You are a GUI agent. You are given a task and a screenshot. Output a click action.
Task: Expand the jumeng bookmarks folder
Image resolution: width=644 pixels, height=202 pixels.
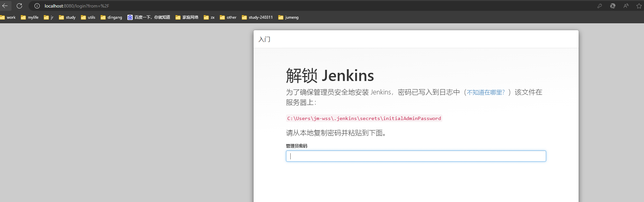coord(288,17)
